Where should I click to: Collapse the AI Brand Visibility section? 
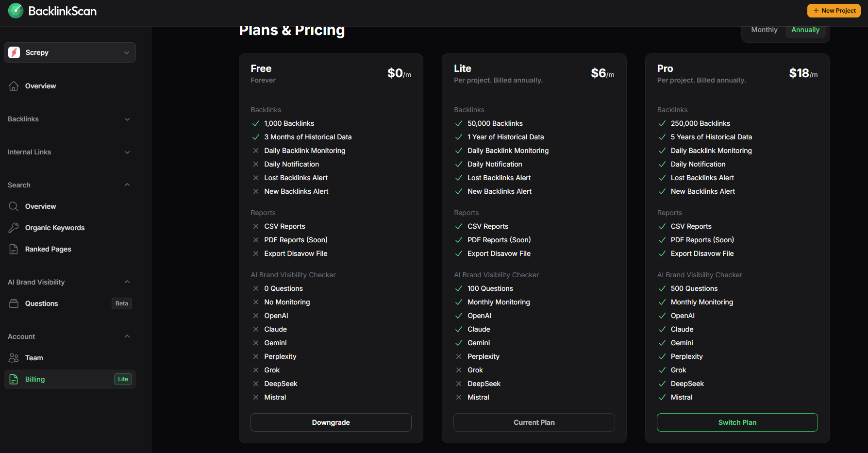(70, 282)
